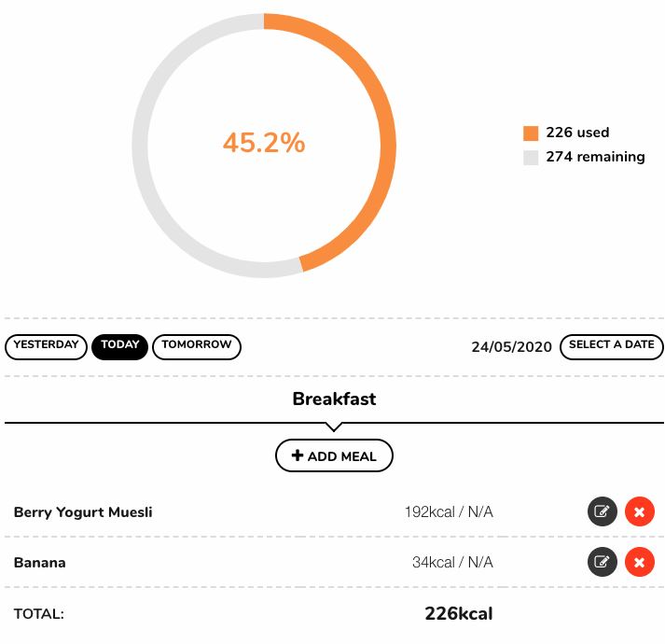The height and width of the screenshot is (644, 665).
Task: Open the Berry Yogurt Muesli meal name
Action: click(x=83, y=512)
